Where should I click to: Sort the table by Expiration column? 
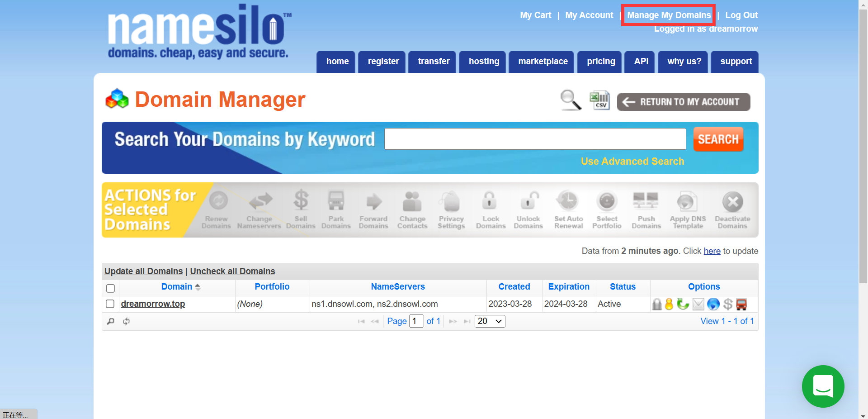pyautogui.click(x=569, y=287)
